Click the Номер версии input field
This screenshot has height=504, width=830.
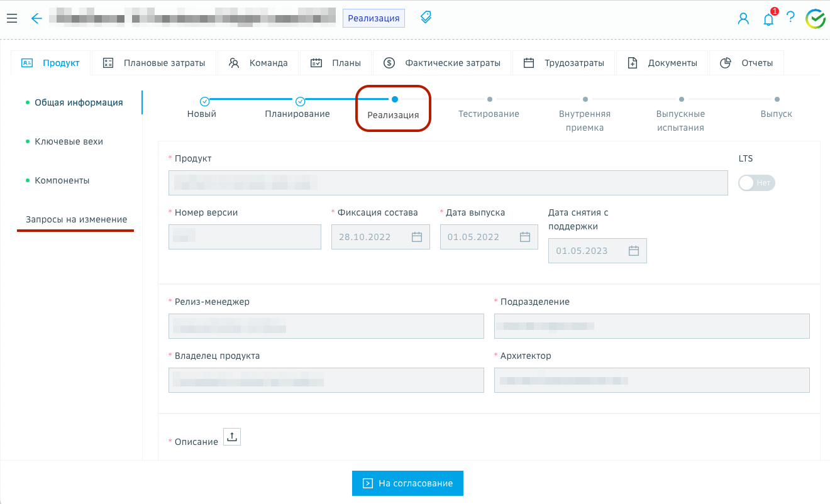[x=245, y=237]
